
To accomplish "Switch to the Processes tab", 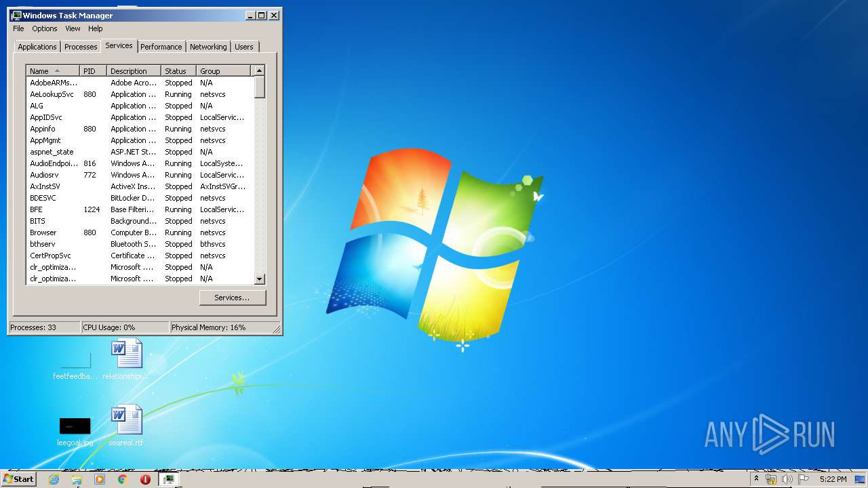I will point(81,47).
